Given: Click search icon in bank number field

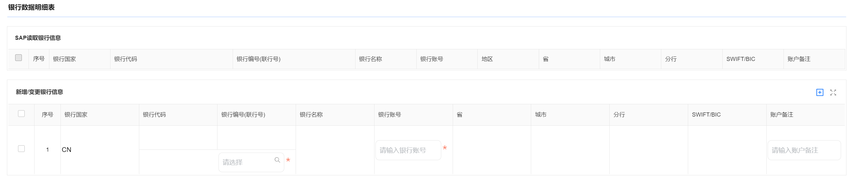Looking at the screenshot, I should 277,160.
